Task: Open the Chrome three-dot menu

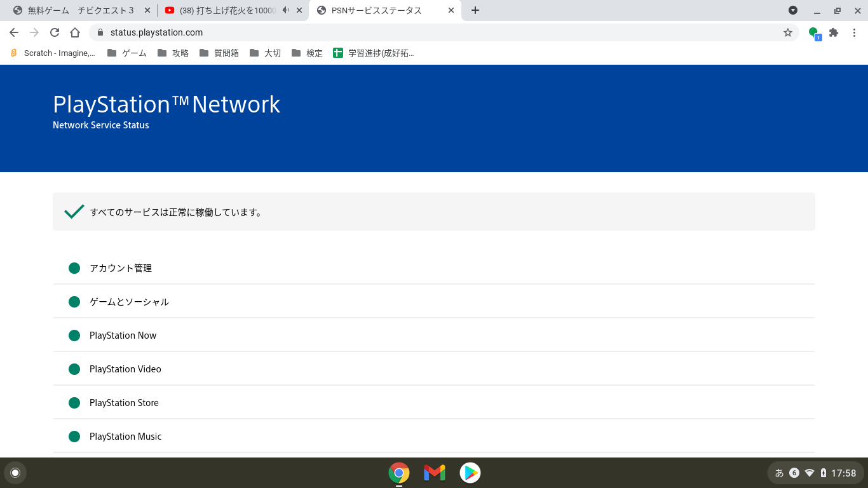Action: coord(854,32)
